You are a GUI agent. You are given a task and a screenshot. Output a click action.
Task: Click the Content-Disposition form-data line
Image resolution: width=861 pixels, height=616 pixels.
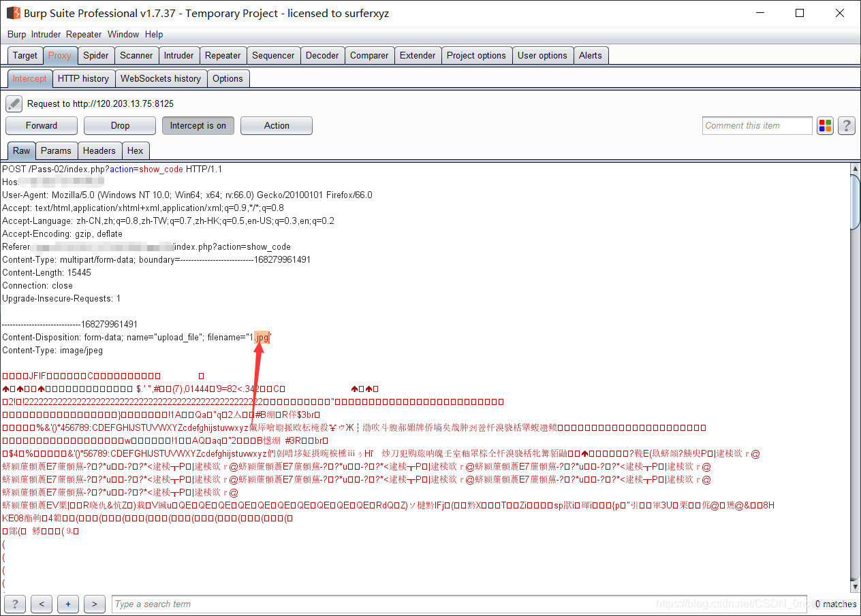coord(138,337)
